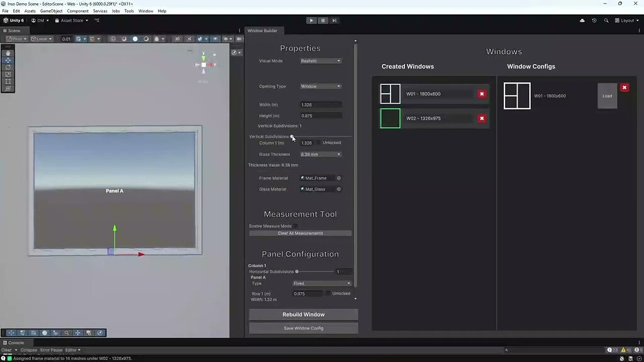Select the Rotate tool in the left toolbar
Viewport: 644px width, 362px height.
[x=8, y=68]
